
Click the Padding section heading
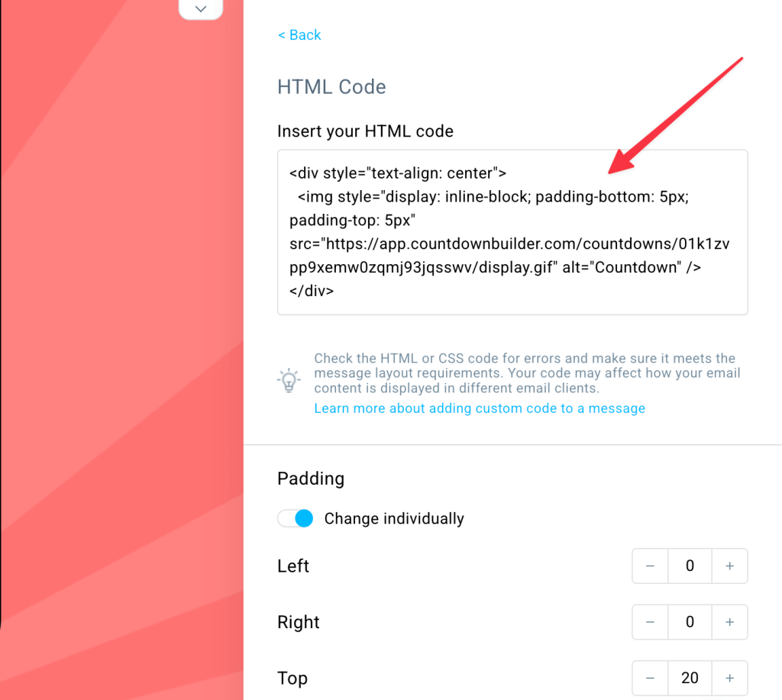(311, 479)
